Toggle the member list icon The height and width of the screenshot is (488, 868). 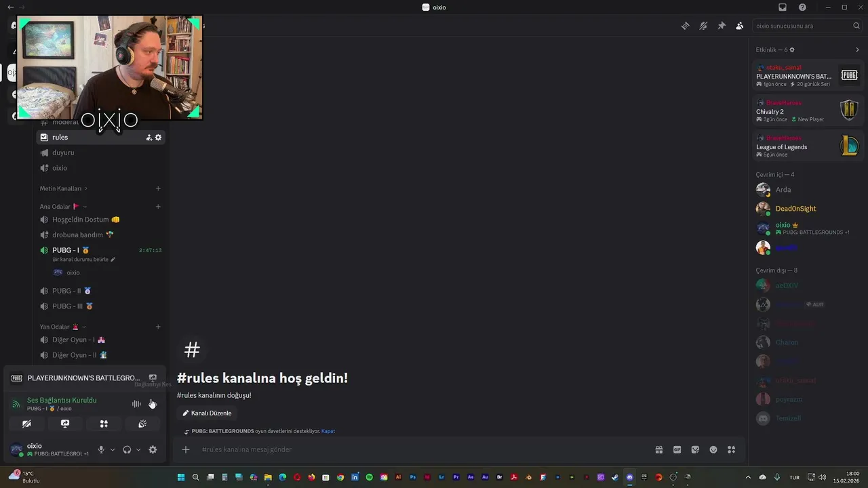pos(739,26)
